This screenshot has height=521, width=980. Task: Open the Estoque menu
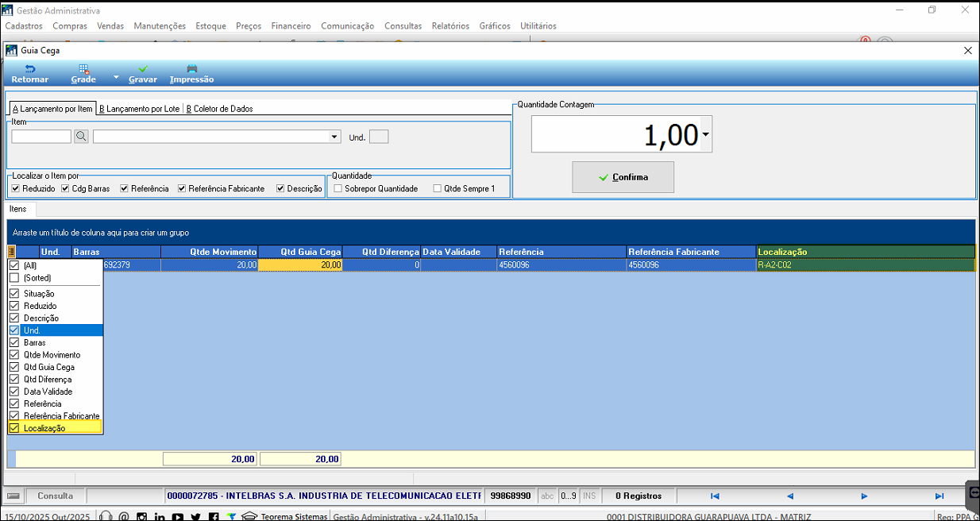point(210,26)
